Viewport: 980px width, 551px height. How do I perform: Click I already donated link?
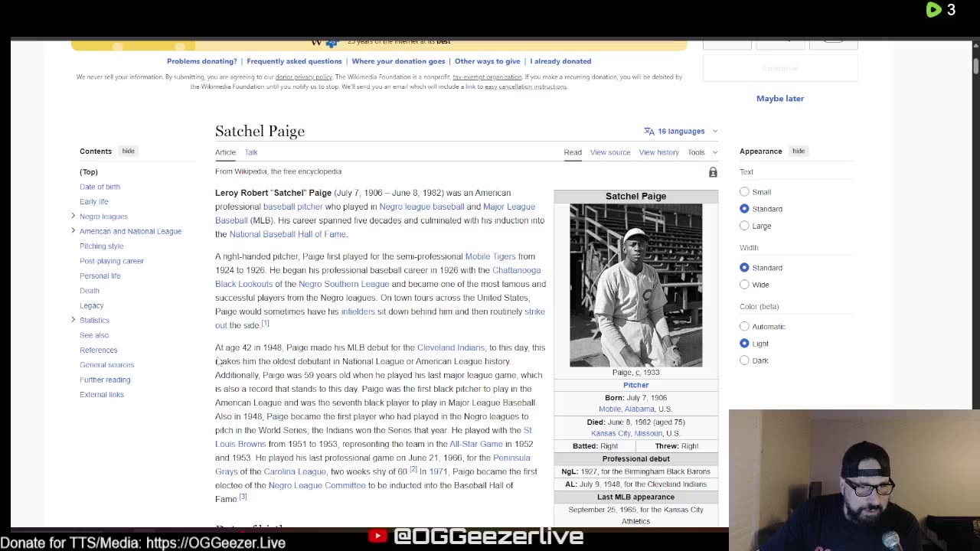(x=560, y=61)
